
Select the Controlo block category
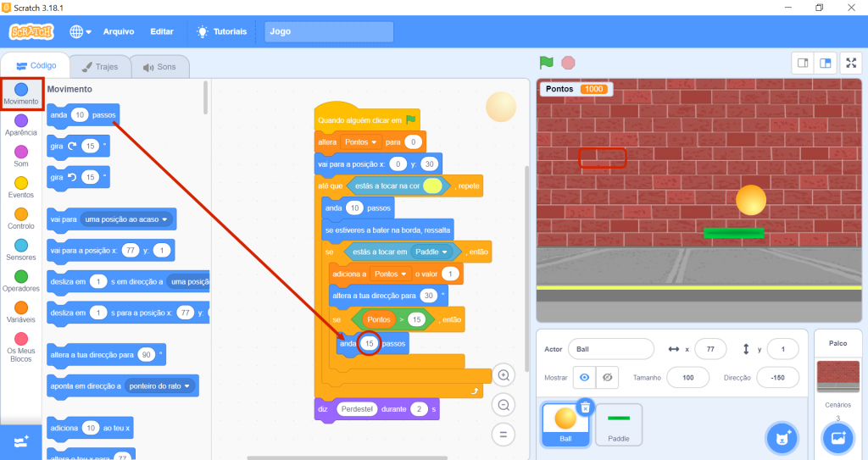(x=21, y=218)
